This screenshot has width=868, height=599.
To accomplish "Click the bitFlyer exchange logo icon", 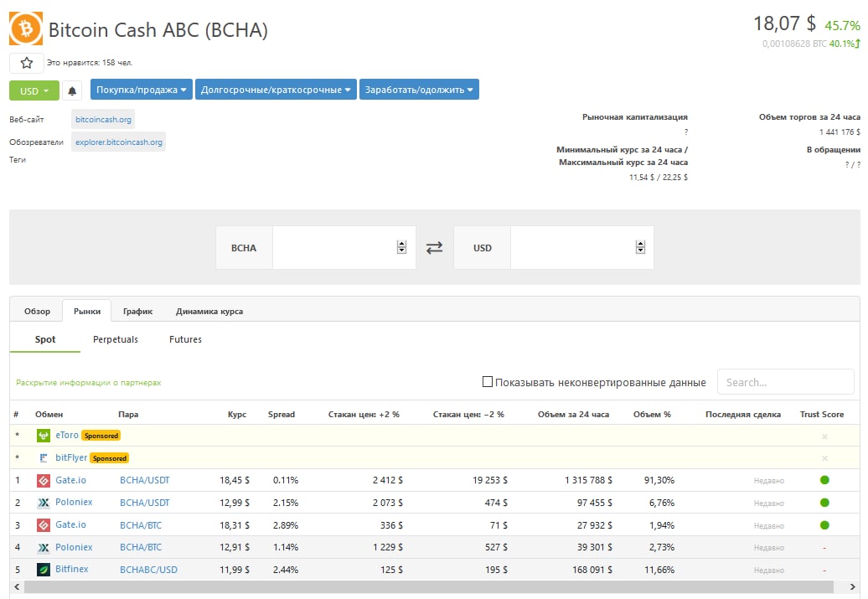I will (44, 457).
